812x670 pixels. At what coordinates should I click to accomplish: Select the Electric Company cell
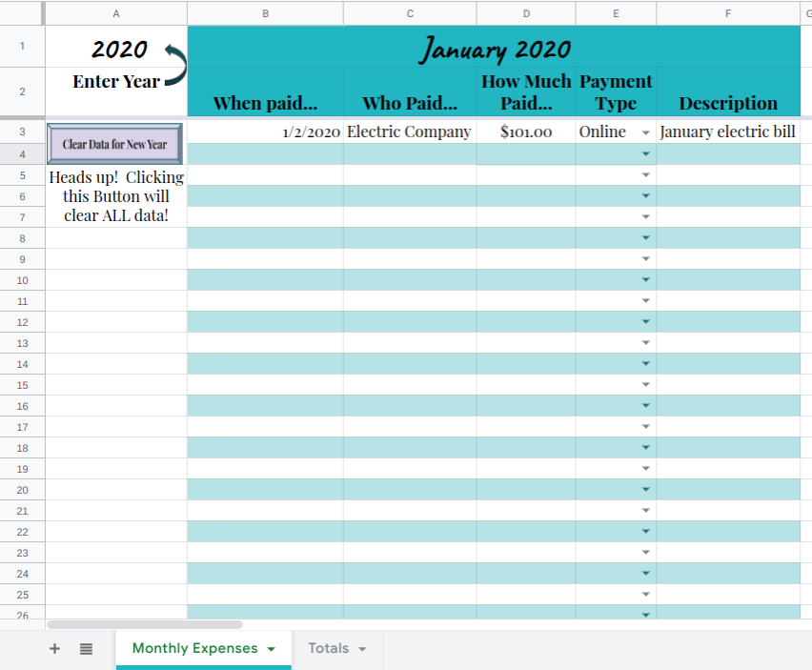(410, 132)
